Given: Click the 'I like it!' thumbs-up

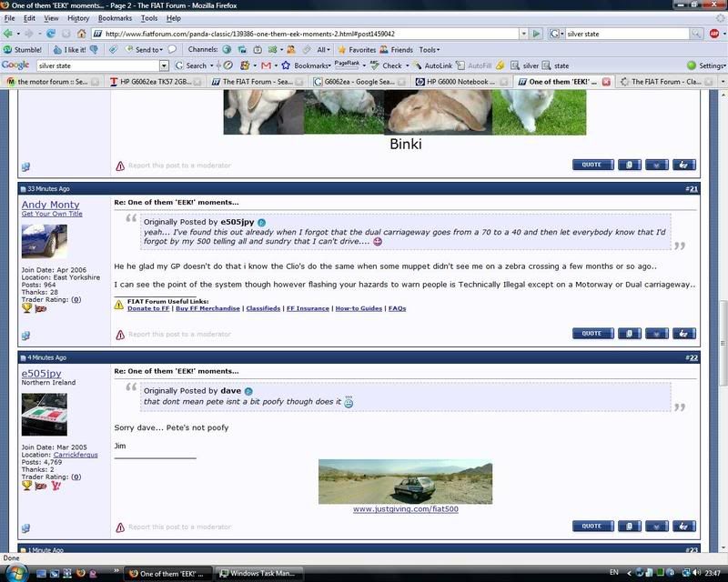Looking at the screenshot, I should pos(70,50).
